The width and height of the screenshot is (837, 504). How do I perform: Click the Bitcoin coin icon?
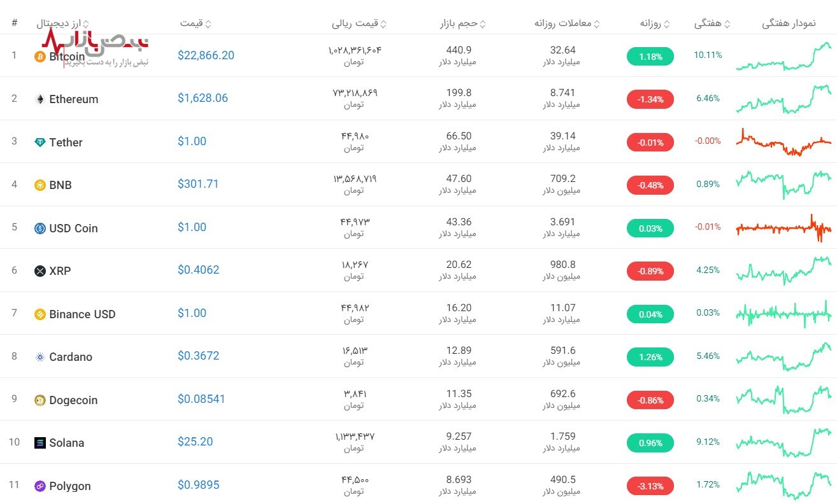click(x=39, y=57)
